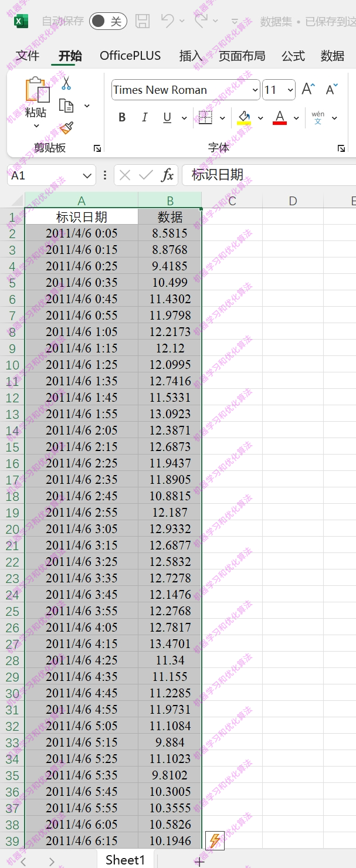Switch to the 插入 ribbon tab
The image size is (356, 868).
tap(191, 56)
